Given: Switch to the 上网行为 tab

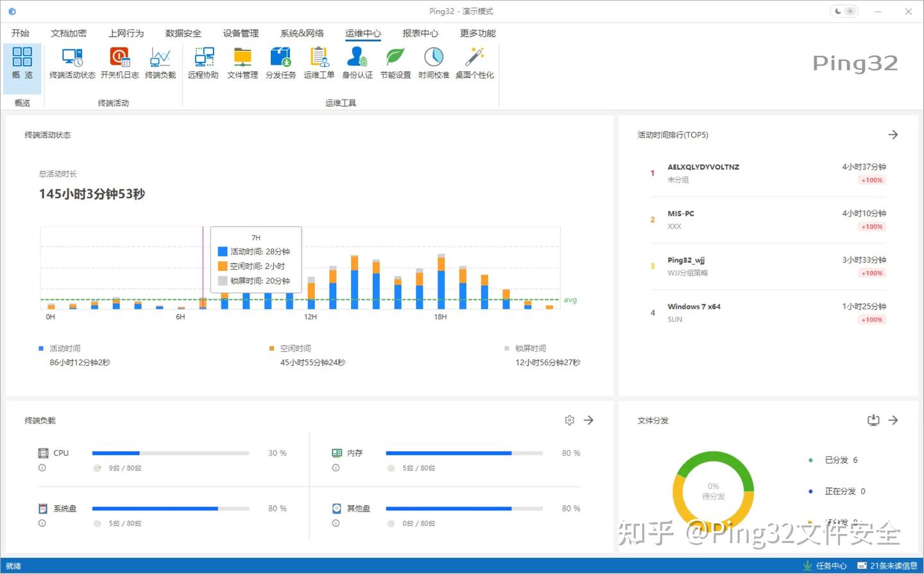Looking at the screenshot, I should click(x=126, y=33).
